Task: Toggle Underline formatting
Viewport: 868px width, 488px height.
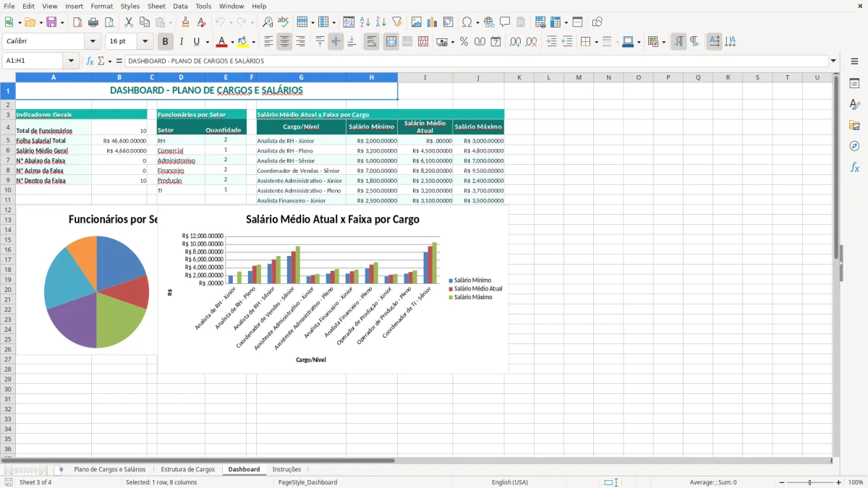Action: click(196, 42)
